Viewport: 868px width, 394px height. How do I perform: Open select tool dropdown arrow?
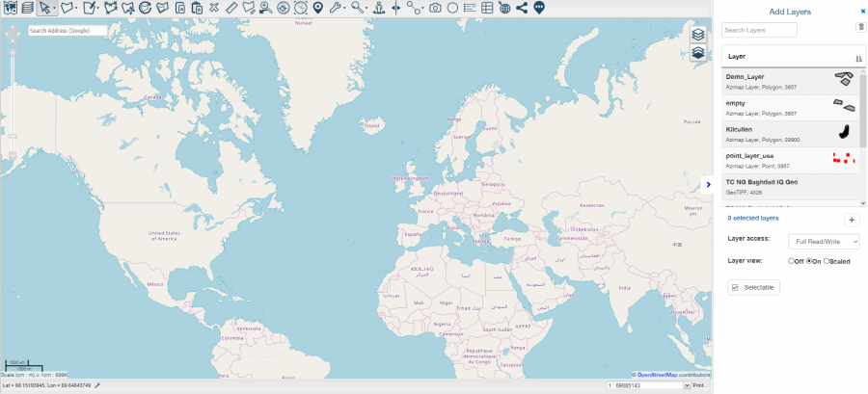click(54, 9)
